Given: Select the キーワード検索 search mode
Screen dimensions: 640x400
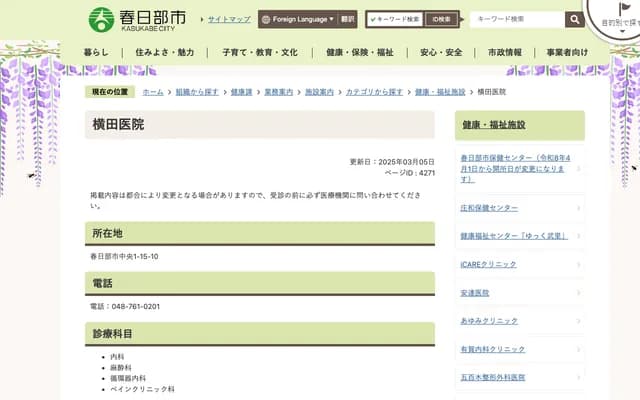Looking at the screenshot, I should pos(395,19).
